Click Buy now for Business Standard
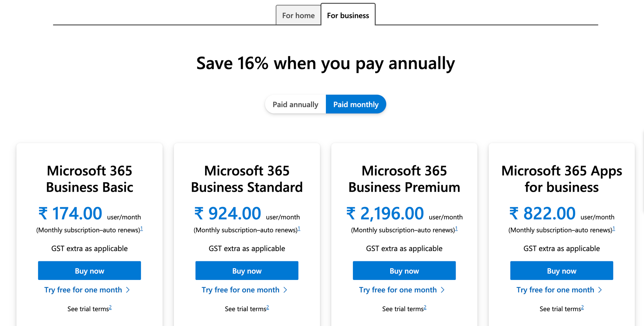Screen dimensions: 644x326 coord(247,271)
